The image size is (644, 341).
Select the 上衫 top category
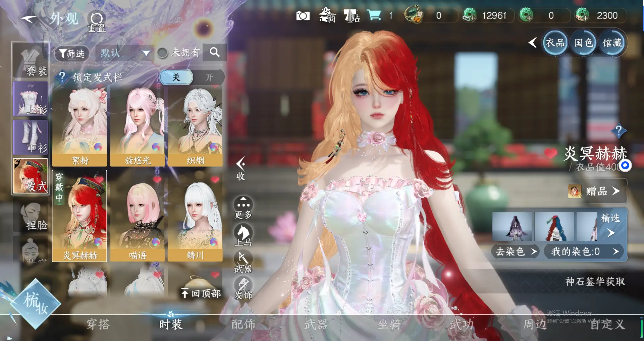coord(31,99)
